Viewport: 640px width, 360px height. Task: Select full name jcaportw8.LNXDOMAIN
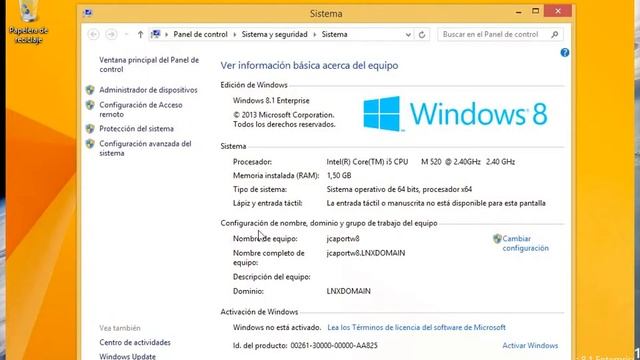click(366, 253)
